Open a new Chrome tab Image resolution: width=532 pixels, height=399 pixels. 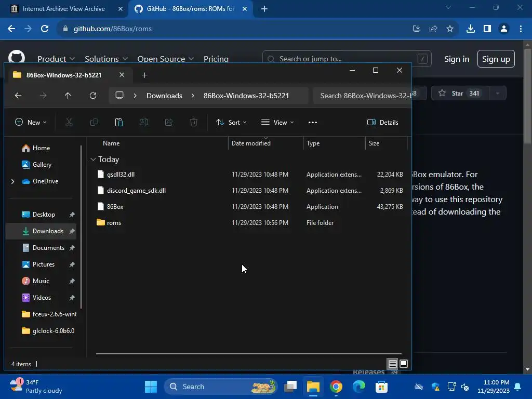pyautogui.click(x=264, y=9)
